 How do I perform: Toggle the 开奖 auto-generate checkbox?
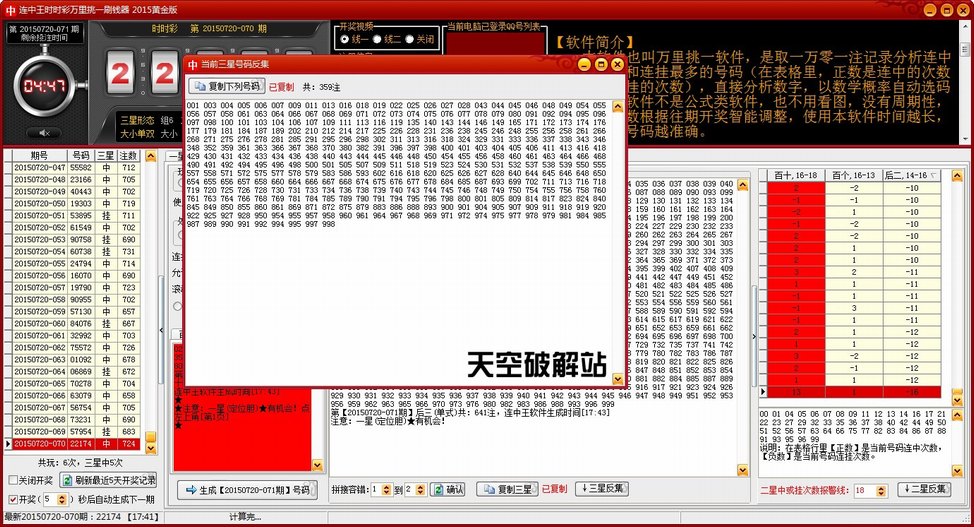pyautogui.click(x=13, y=498)
